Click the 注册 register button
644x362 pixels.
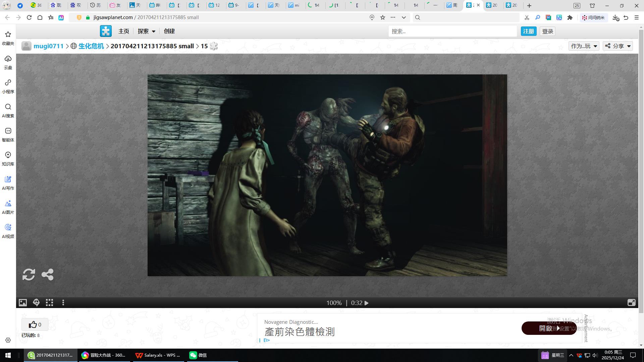point(528,31)
